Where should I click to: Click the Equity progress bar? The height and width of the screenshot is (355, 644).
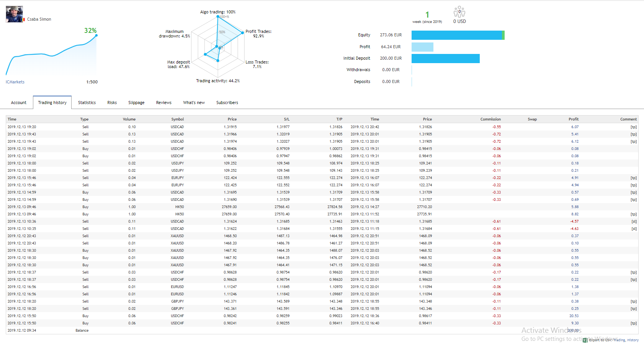click(458, 35)
